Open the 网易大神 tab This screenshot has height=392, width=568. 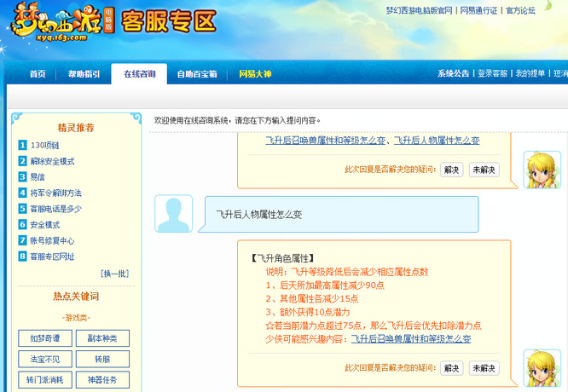(x=255, y=74)
